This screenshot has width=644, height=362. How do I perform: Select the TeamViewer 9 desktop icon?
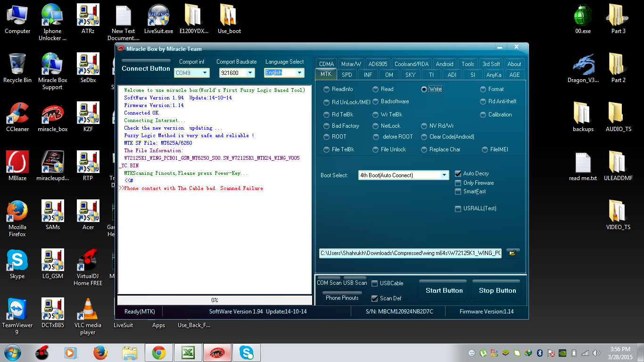coord(17,317)
